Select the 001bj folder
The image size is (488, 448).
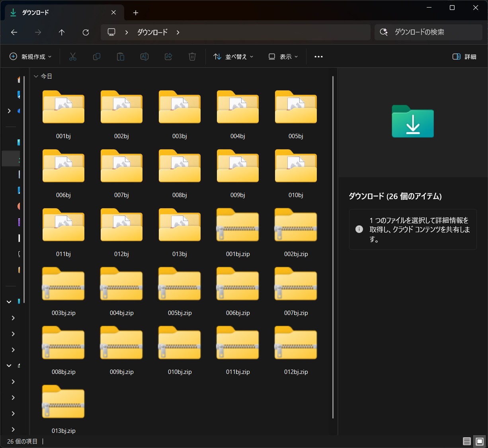(63, 114)
